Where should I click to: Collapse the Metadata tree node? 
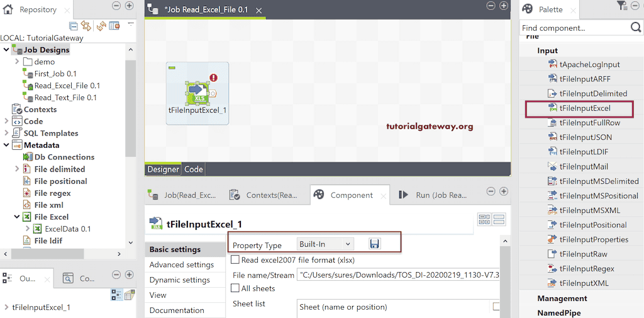(x=6, y=145)
